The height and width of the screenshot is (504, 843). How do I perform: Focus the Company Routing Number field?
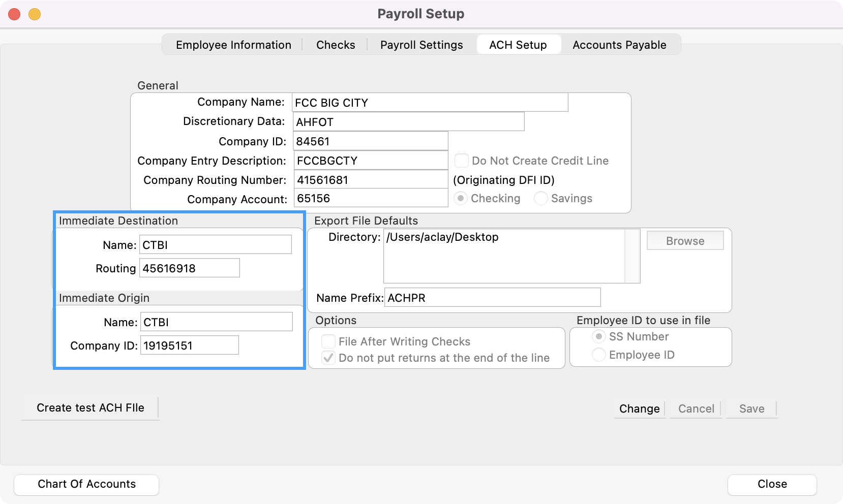click(x=371, y=180)
